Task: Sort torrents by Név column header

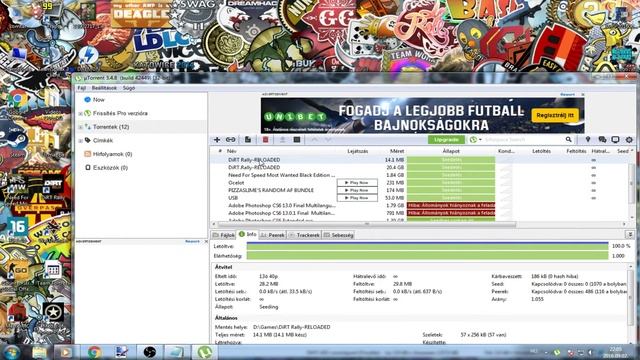Action: point(231,151)
